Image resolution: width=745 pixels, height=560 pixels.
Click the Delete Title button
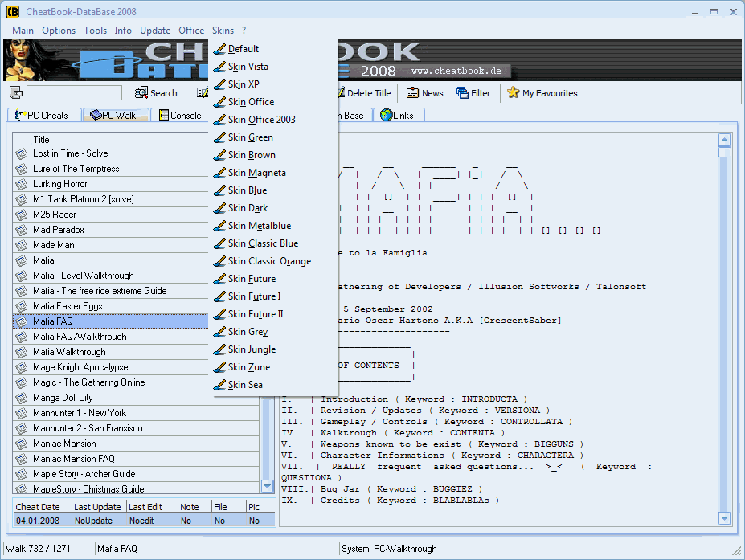pyautogui.click(x=363, y=93)
